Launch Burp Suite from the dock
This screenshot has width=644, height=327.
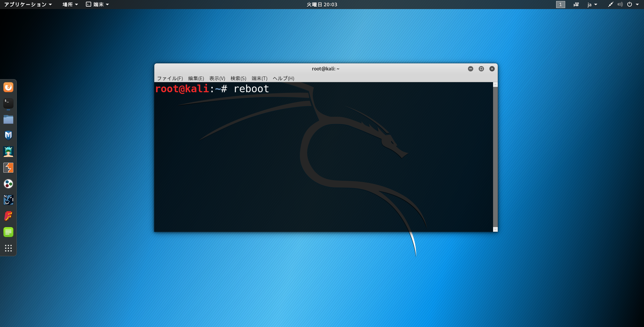8,168
